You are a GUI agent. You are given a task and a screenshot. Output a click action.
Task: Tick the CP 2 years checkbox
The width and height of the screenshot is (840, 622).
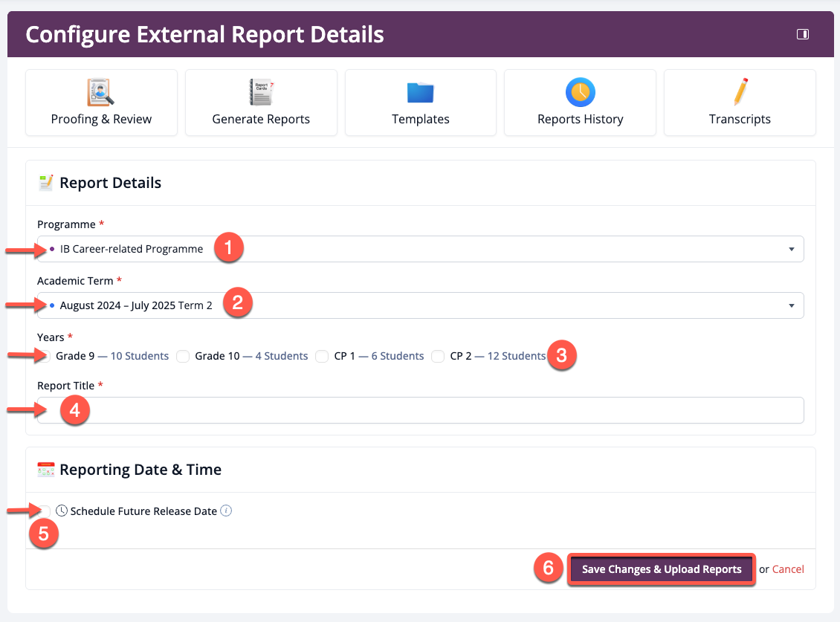point(438,356)
